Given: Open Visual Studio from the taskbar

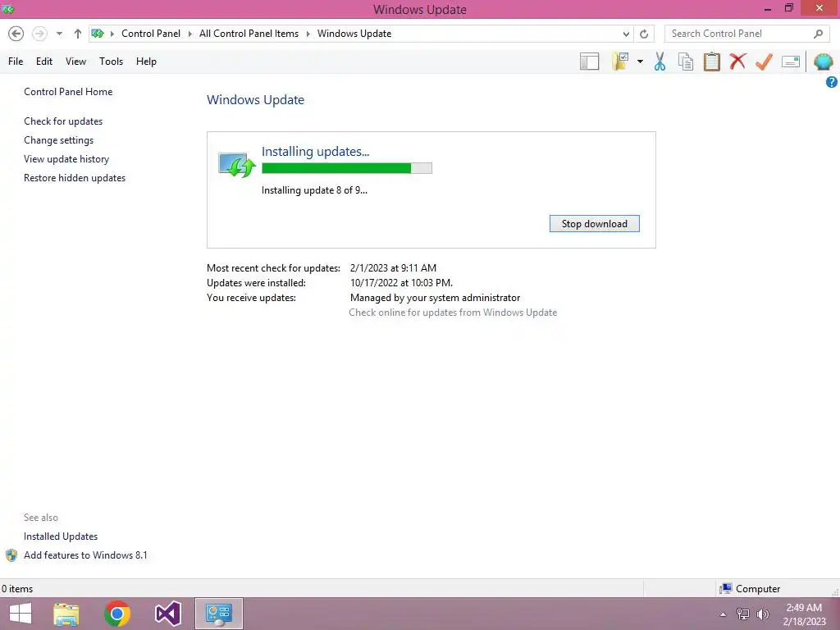Looking at the screenshot, I should (x=167, y=614).
